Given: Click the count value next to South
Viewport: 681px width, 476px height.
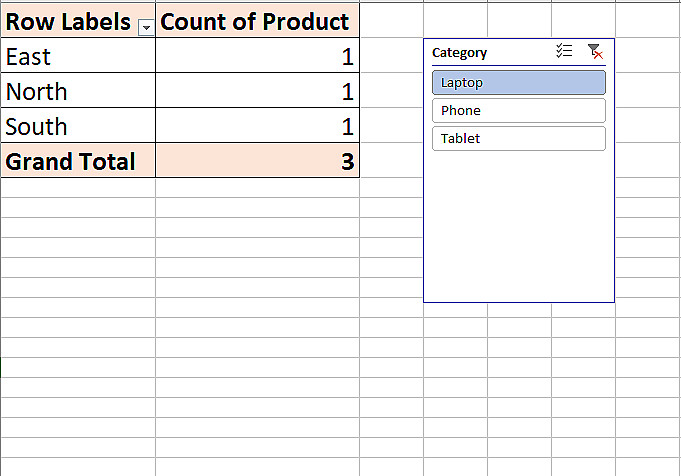Looking at the screenshot, I should pos(257,127).
